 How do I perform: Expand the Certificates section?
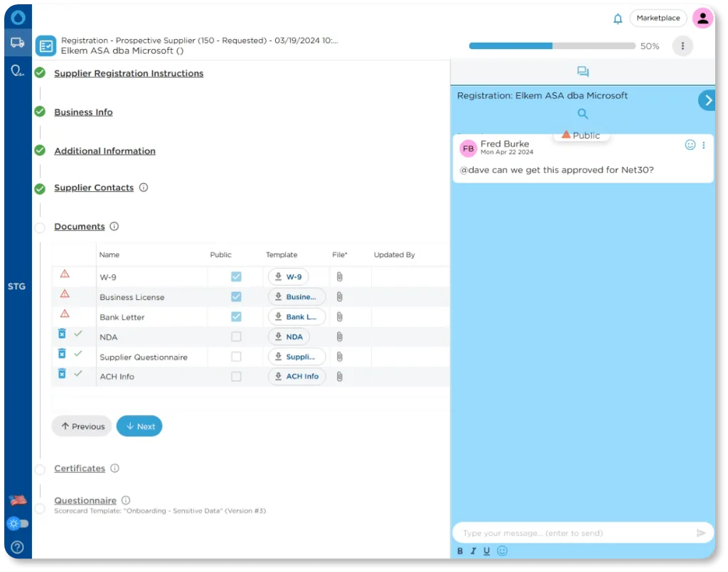pos(80,469)
